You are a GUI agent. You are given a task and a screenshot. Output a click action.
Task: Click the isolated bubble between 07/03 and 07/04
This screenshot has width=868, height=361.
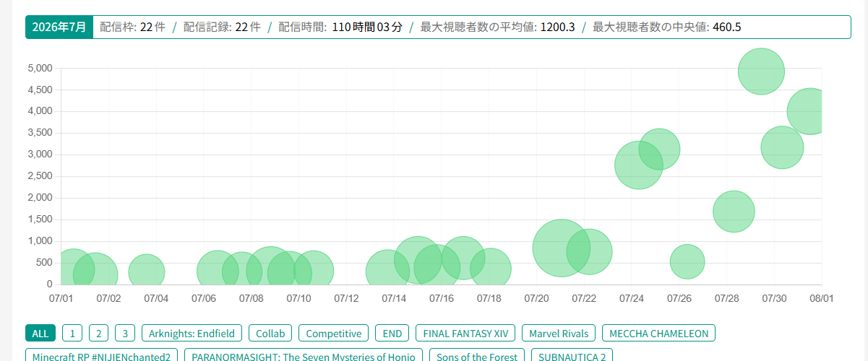click(x=147, y=272)
